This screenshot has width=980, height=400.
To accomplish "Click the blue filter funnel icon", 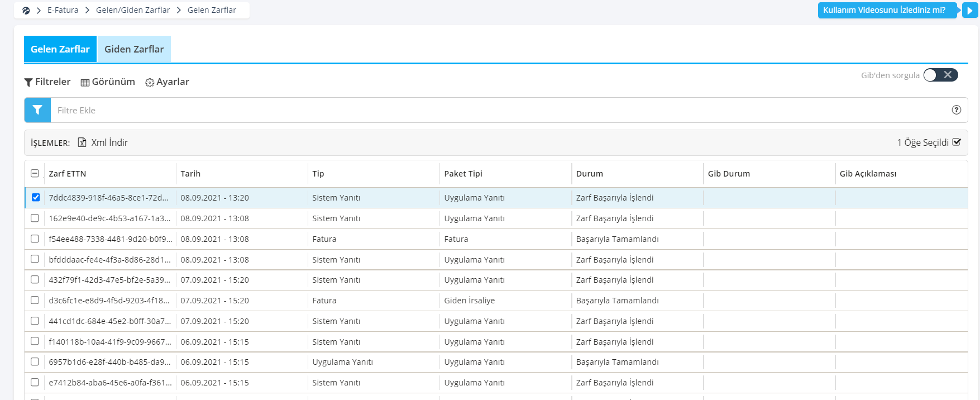I will click(37, 110).
